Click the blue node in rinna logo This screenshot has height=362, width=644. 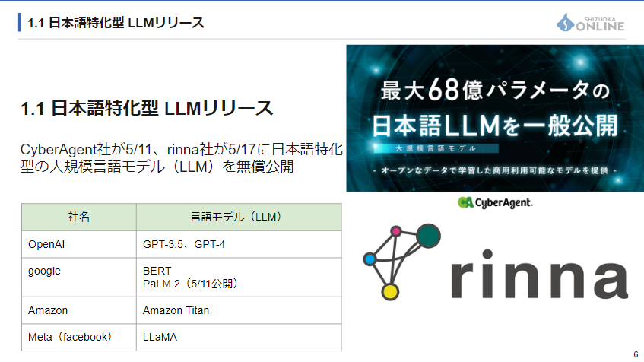[370, 259]
